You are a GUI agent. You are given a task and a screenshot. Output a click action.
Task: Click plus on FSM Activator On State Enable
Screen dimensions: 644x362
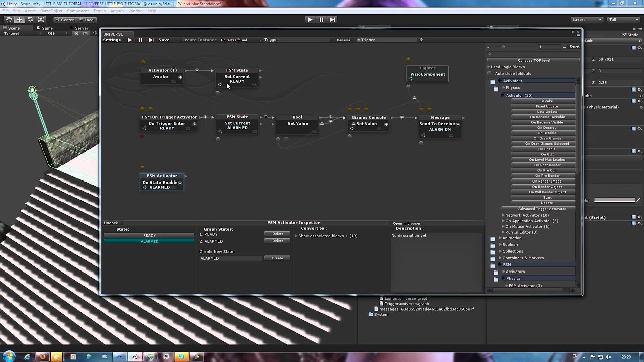pos(180,183)
